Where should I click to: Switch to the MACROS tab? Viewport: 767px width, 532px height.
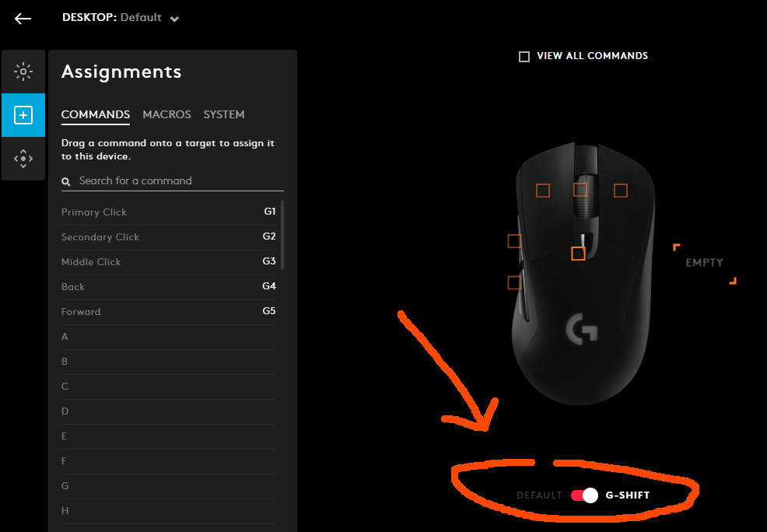click(x=166, y=114)
